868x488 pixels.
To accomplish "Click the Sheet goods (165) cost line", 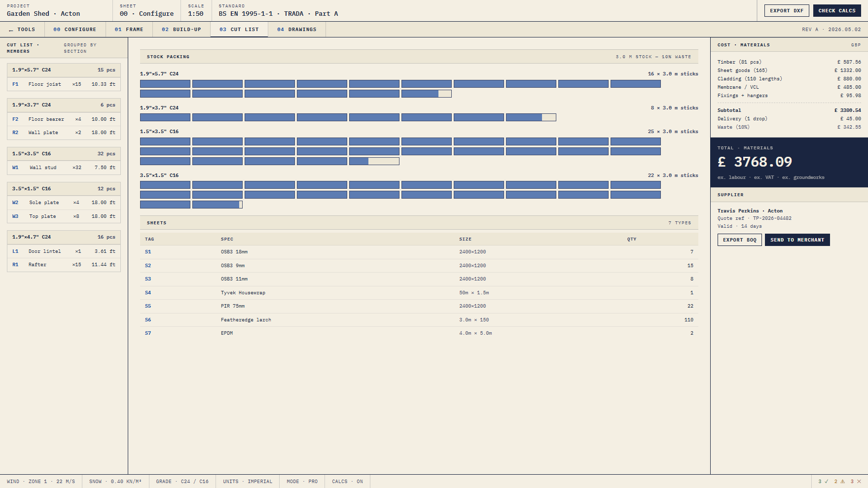I will [x=789, y=70].
